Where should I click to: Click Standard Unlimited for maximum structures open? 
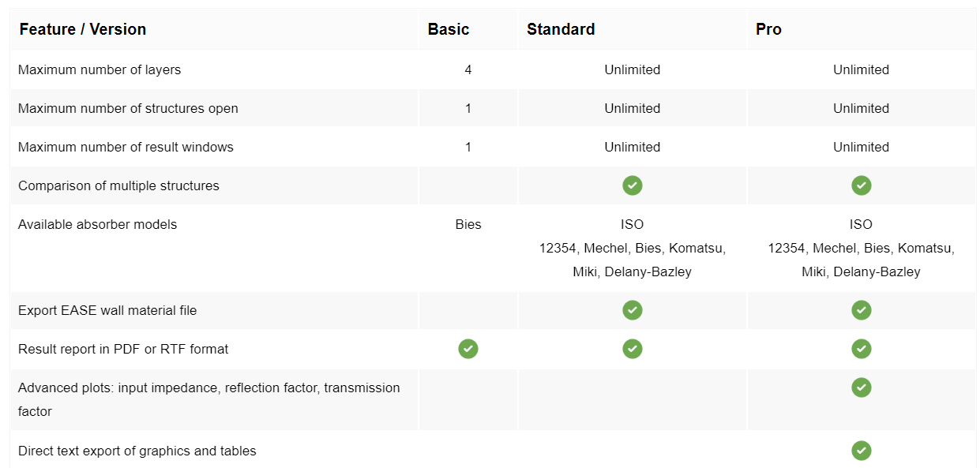632,108
